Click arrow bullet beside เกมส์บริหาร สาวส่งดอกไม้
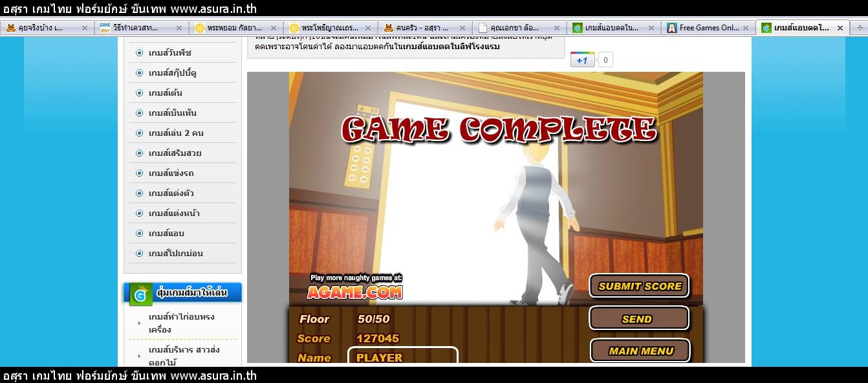 coord(138,356)
